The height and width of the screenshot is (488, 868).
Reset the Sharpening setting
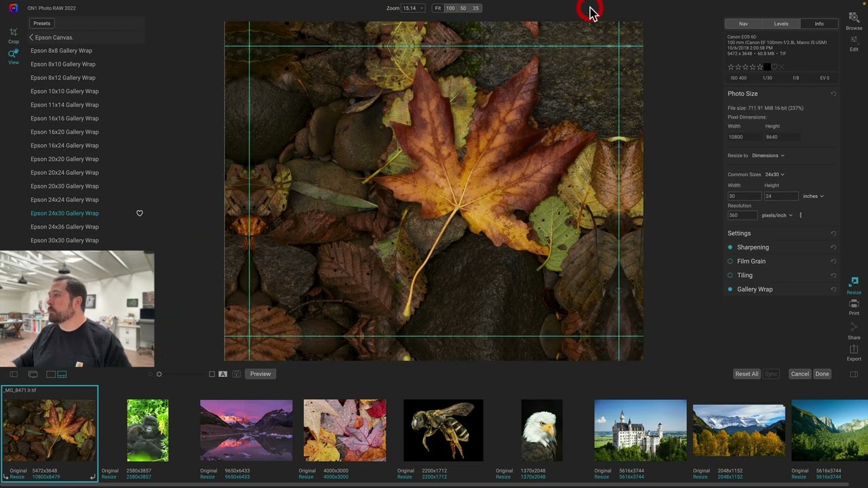(x=833, y=247)
